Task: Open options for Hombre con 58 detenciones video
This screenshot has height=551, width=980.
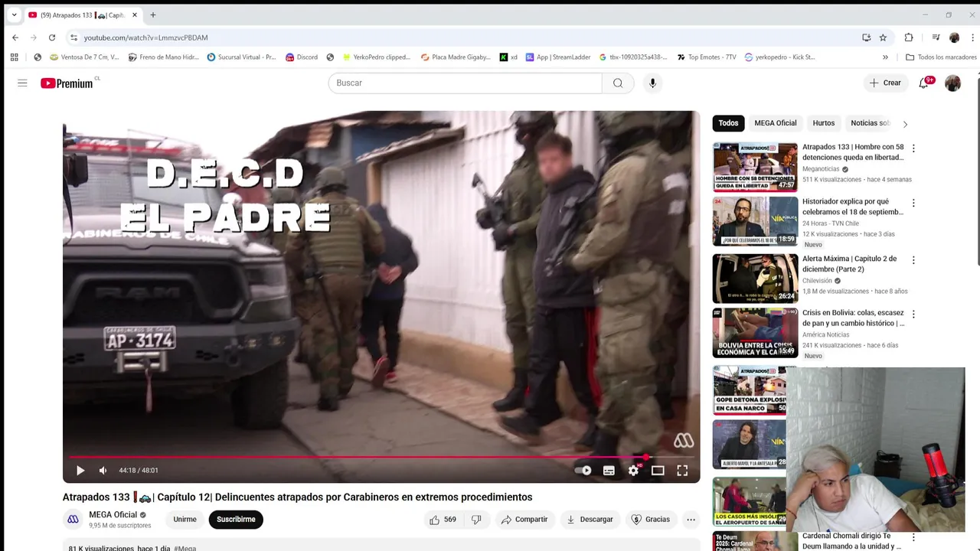Action: [913, 148]
